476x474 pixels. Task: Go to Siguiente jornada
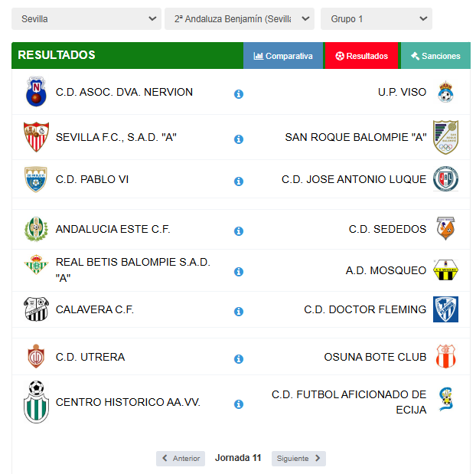pyautogui.click(x=298, y=459)
